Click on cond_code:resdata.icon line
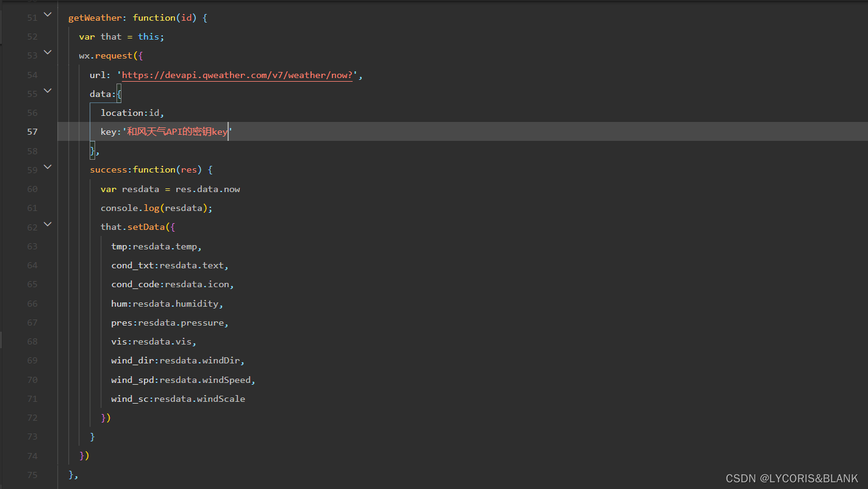The height and width of the screenshot is (489, 868). click(173, 284)
